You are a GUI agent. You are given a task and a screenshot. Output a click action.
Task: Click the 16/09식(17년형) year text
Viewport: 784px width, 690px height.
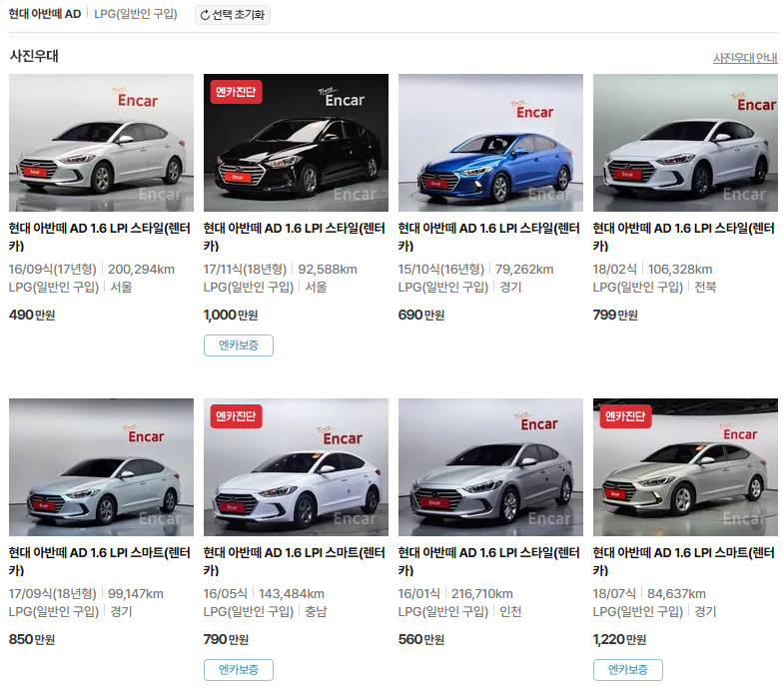tap(53, 270)
